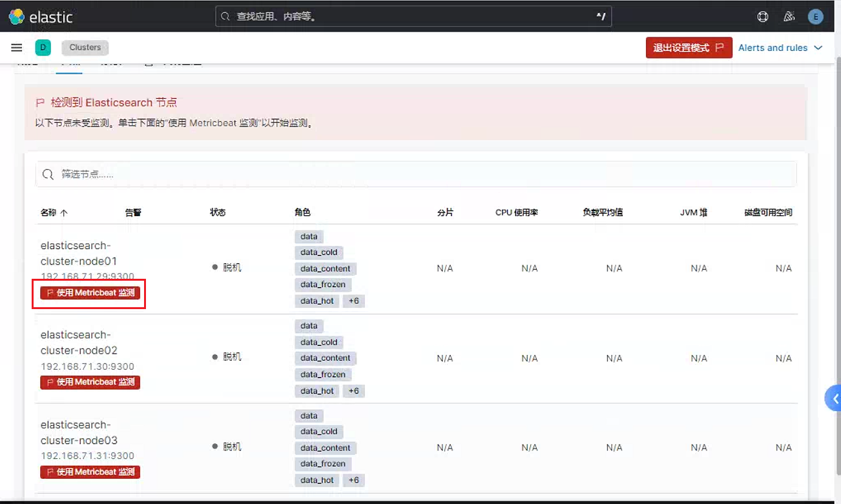Click the blue side-panel chevron handle
This screenshot has width=841, height=504.
(833, 398)
